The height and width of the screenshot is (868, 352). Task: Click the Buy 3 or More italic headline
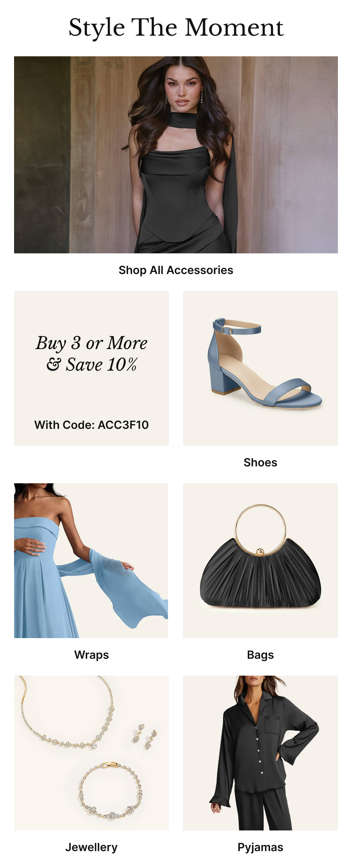[x=91, y=354]
